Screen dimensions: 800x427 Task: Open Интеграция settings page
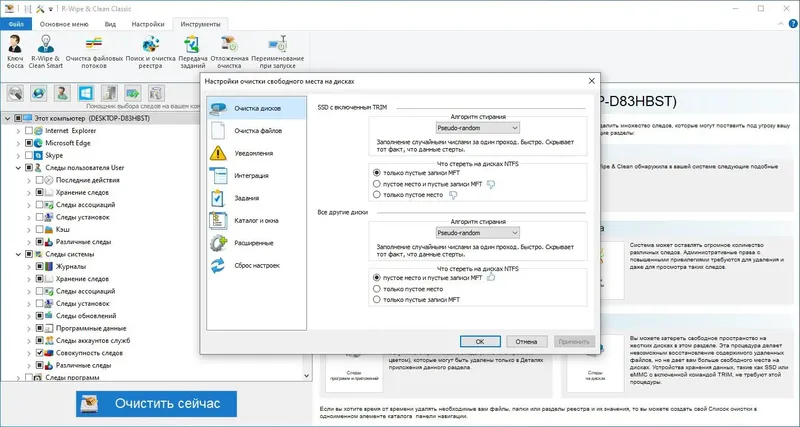pyautogui.click(x=256, y=175)
